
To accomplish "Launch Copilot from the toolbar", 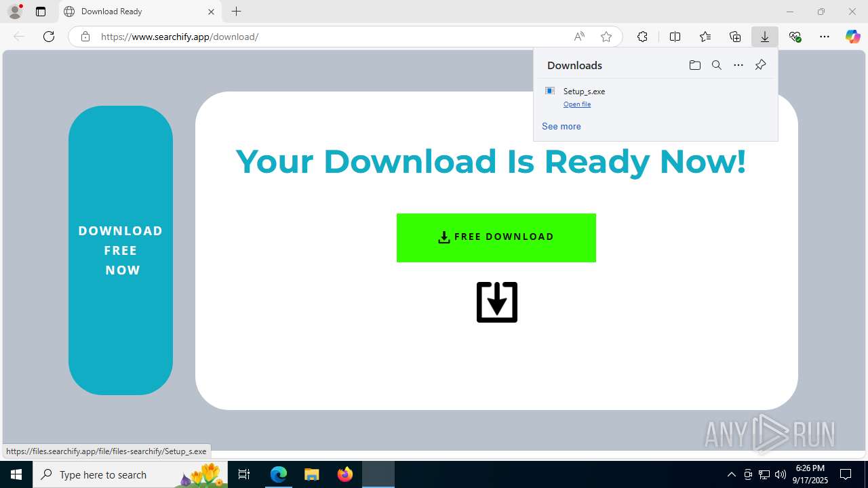I will click(852, 37).
